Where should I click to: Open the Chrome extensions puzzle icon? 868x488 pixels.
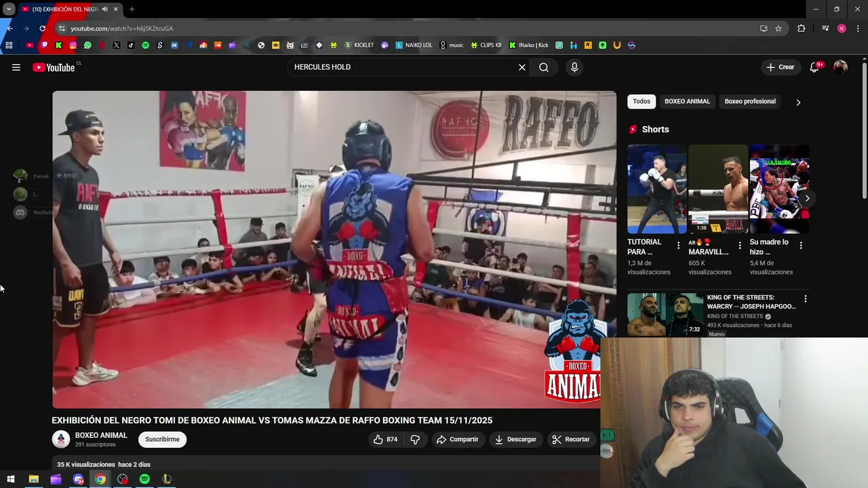coord(802,28)
